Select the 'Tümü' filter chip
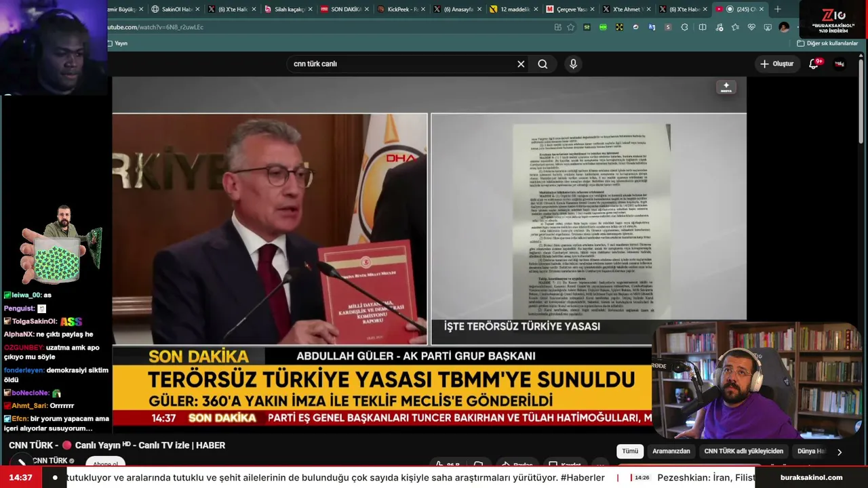The image size is (868, 488). point(630,451)
